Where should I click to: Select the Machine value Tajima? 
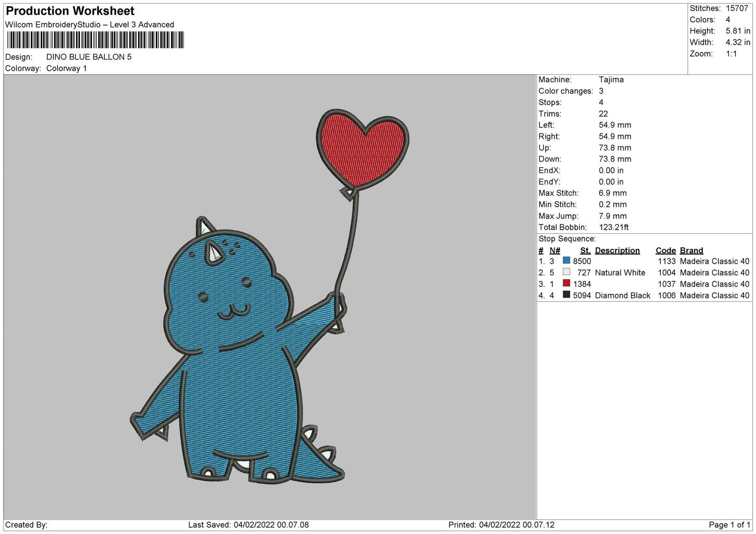pyautogui.click(x=611, y=79)
